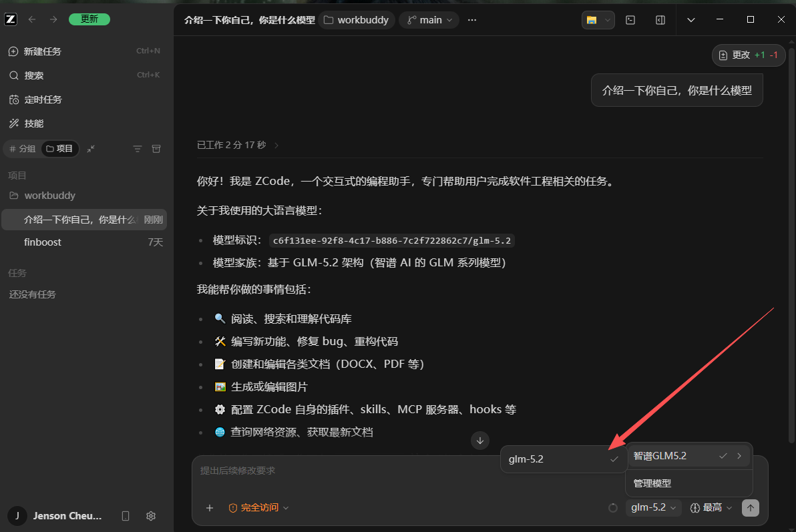Open the 介绍一下你自己 task in sidebar

point(84,220)
